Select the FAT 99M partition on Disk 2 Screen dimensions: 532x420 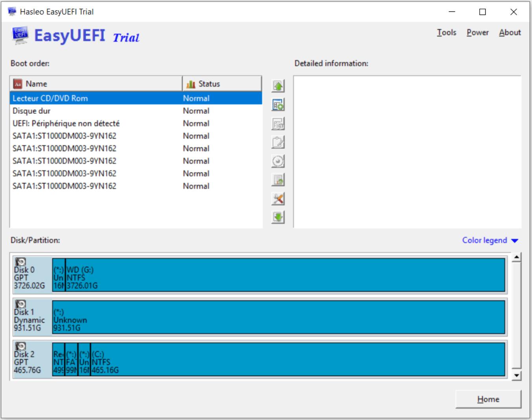[x=72, y=359]
